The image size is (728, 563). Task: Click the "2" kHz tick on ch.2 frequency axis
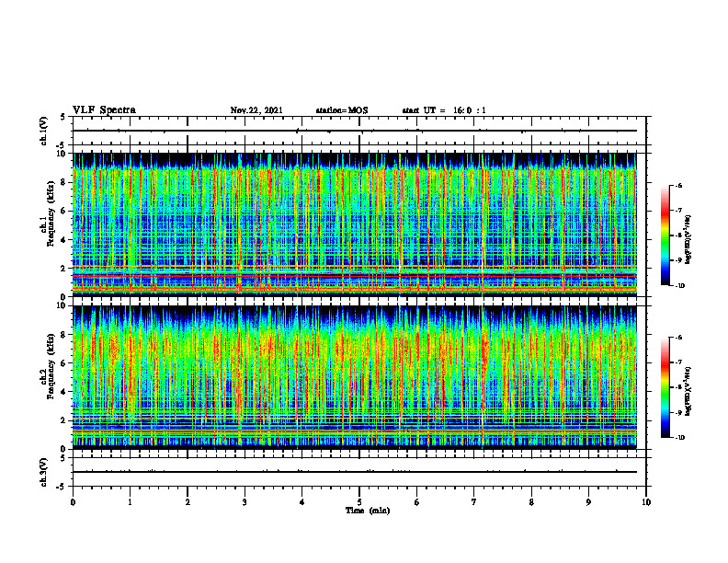click(64, 420)
